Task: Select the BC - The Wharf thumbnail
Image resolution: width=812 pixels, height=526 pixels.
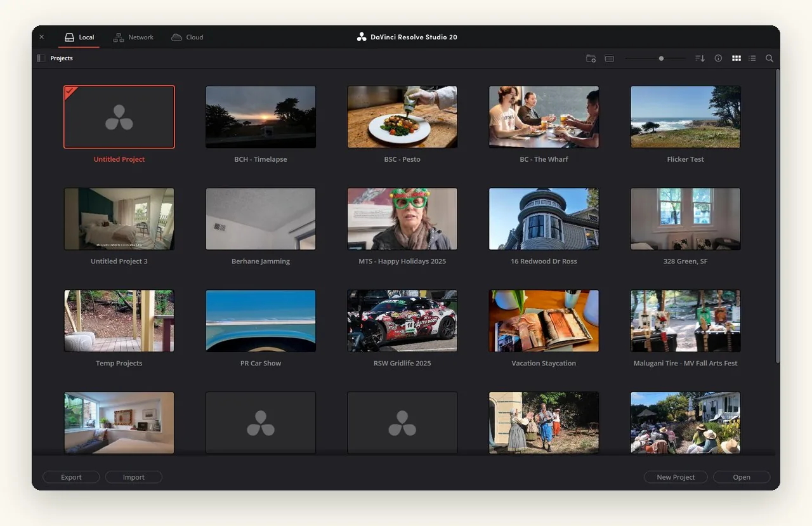Action: [544, 117]
